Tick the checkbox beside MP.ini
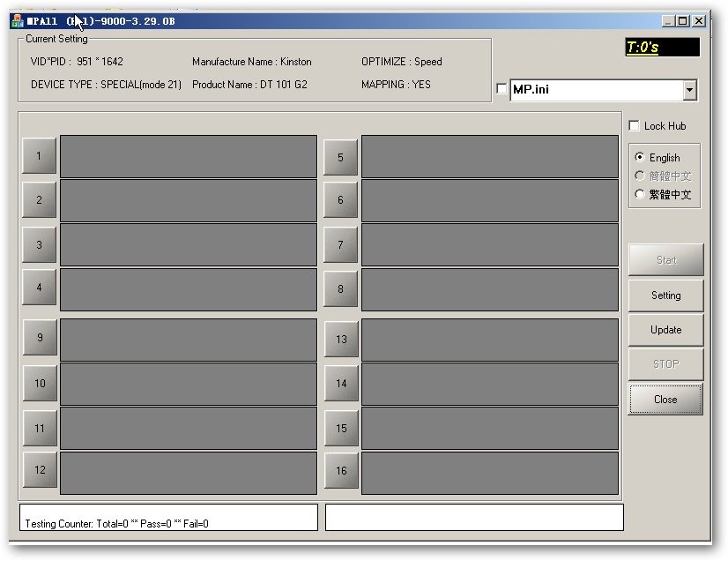The image size is (728, 561). pyautogui.click(x=502, y=89)
